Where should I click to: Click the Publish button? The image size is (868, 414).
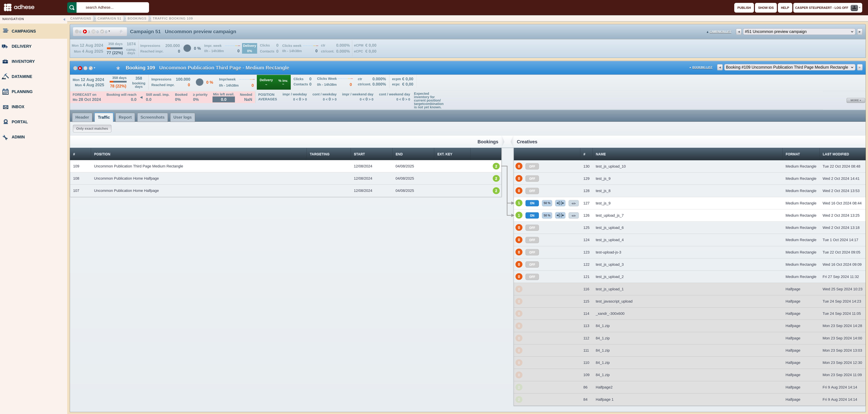[x=744, y=8]
